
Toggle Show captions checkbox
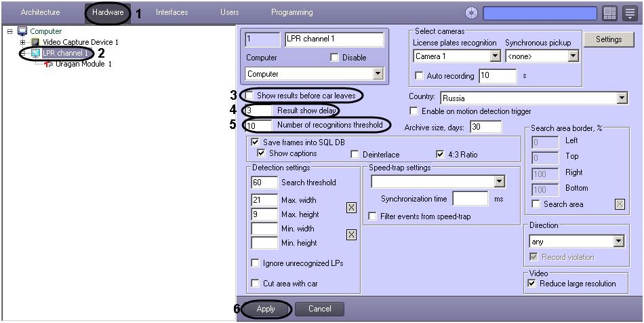click(261, 153)
